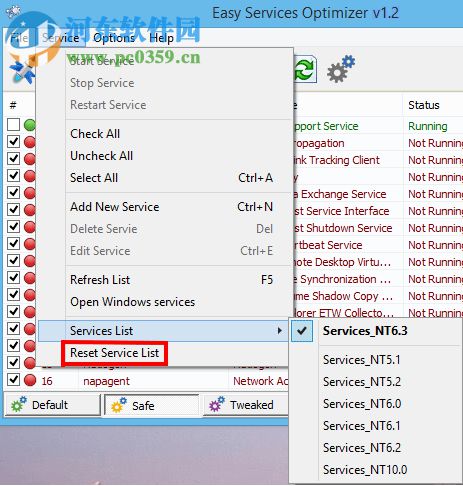The height and width of the screenshot is (486, 463).
Task: Click the Exchange Service row text
Action: point(340,194)
